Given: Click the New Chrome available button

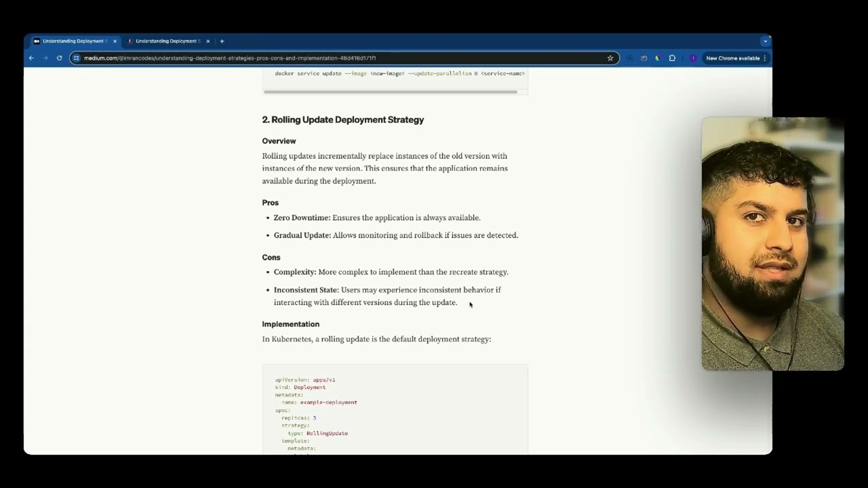Looking at the screenshot, I should (736, 58).
